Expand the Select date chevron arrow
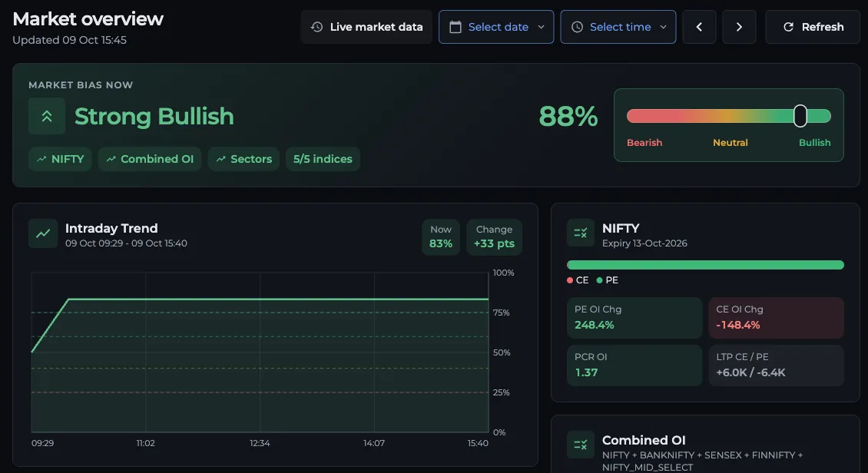 click(x=541, y=27)
